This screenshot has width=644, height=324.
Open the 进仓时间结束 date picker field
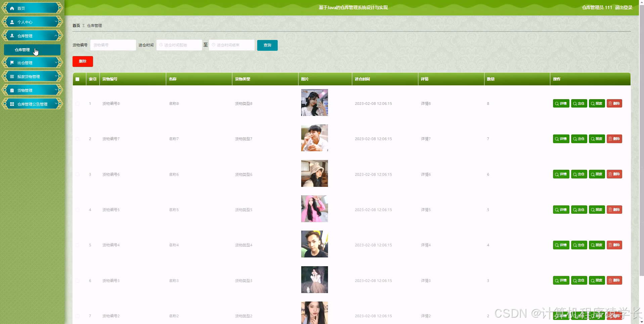232,45
